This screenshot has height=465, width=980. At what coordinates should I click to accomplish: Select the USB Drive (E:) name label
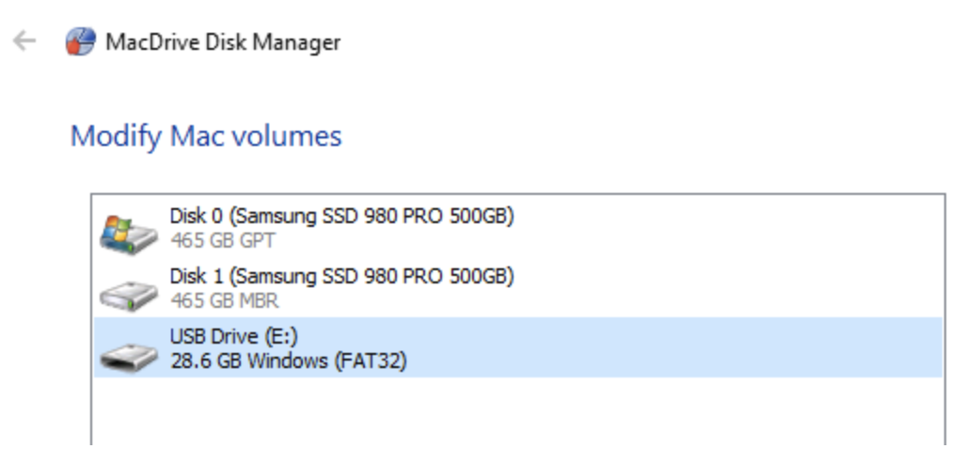(x=234, y=337)
